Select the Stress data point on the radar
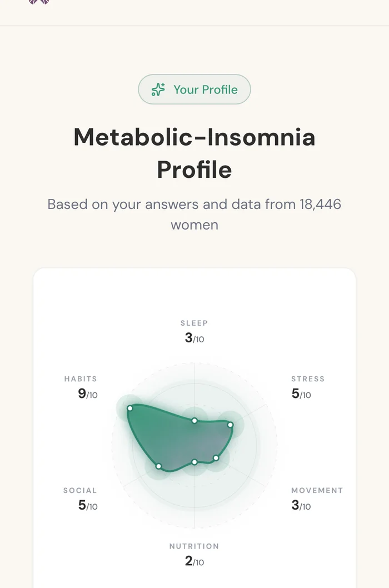 230,425
